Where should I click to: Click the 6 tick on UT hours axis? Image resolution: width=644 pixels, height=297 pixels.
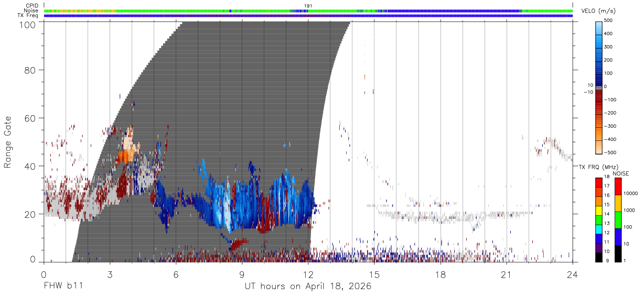click(x=176, y=274)
